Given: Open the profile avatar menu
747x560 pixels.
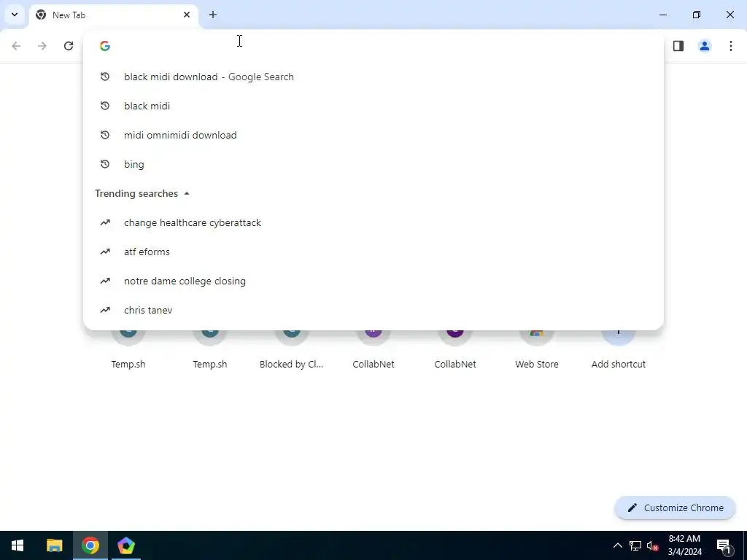Looking at the screenshot, I should click(705, 46).
